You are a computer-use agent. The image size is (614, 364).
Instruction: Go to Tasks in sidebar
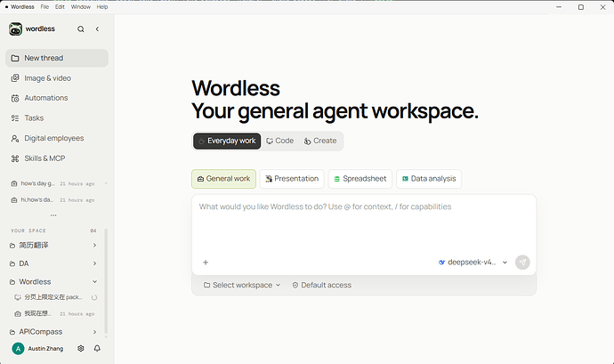[57, 118]
